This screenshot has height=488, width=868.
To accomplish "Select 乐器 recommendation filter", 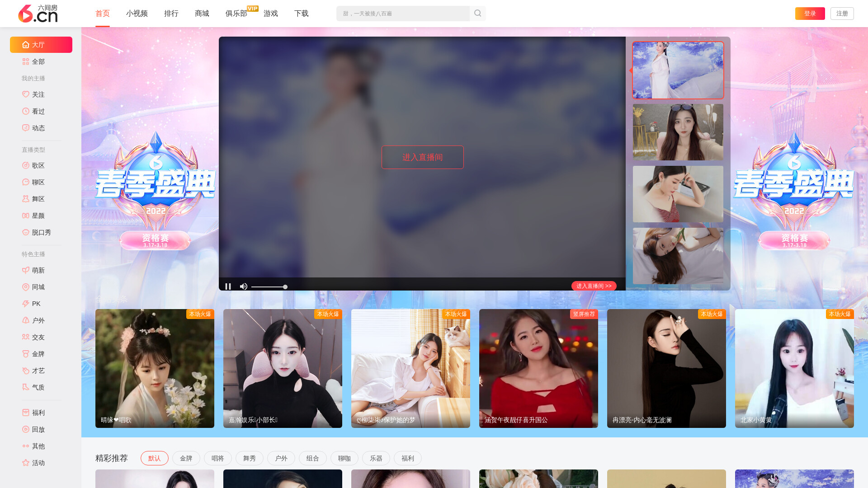I will 376,458.
